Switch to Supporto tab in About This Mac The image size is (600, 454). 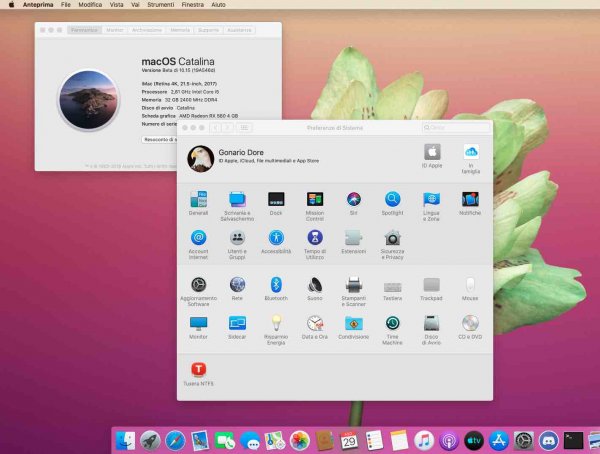click(x=208, y=30)
